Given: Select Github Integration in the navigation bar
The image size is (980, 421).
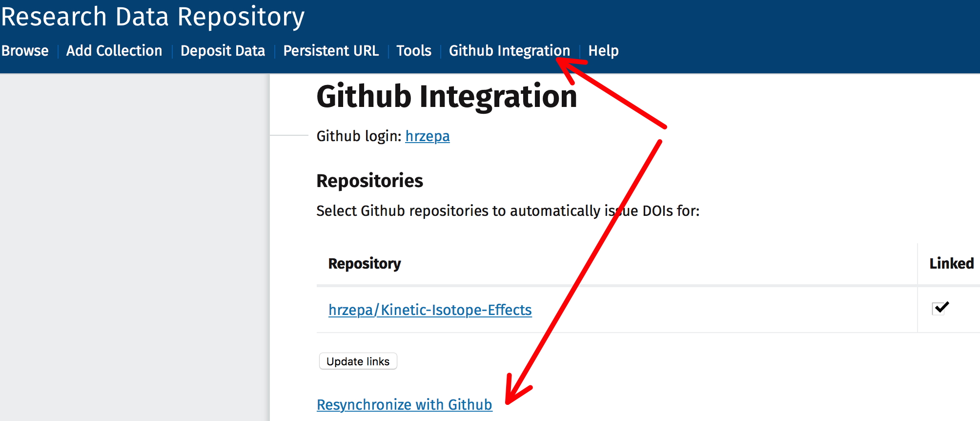Looking at the screenshot, I should click(509, 51).
